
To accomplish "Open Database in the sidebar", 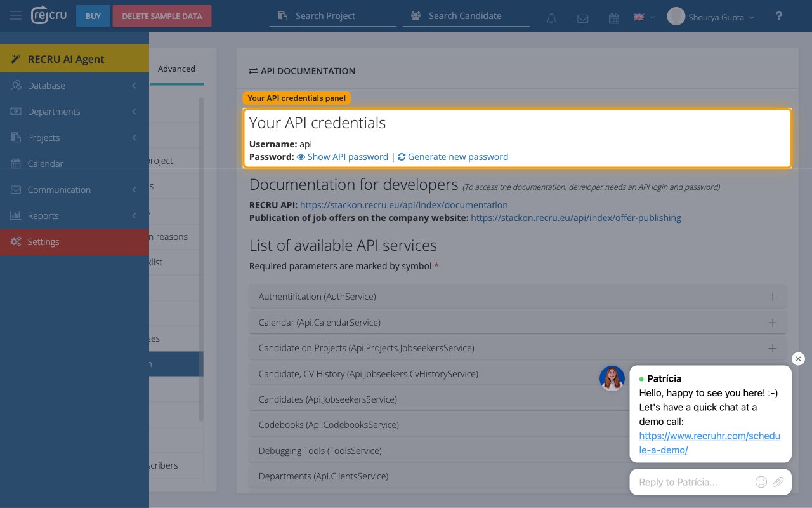I will click(x=74, y=86).
